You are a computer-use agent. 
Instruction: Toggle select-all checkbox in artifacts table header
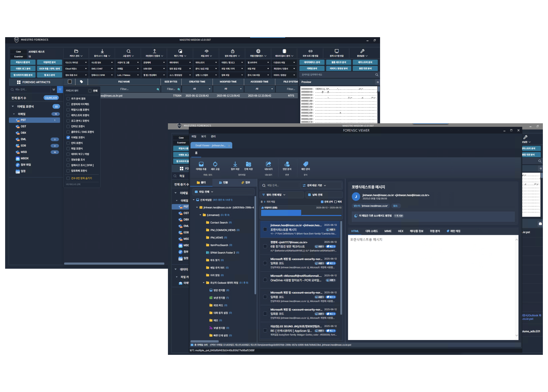(x=70, y=82)
